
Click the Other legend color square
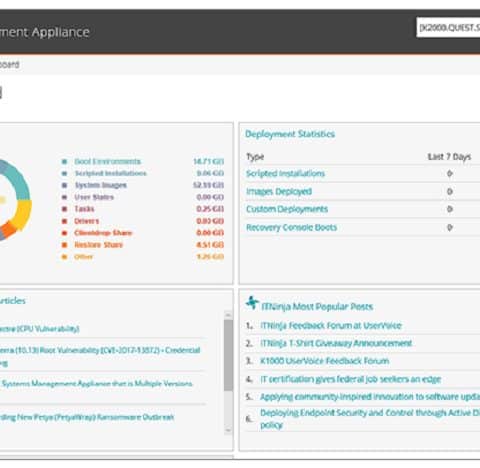pyautogui.click(x=64, y=257)
